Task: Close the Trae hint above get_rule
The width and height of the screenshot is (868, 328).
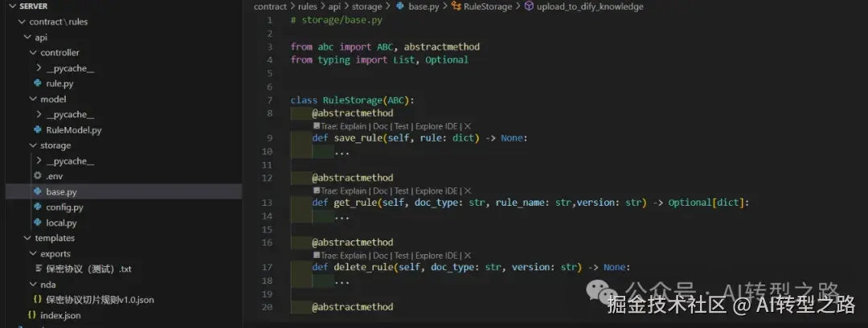Action: click(468, 191)
